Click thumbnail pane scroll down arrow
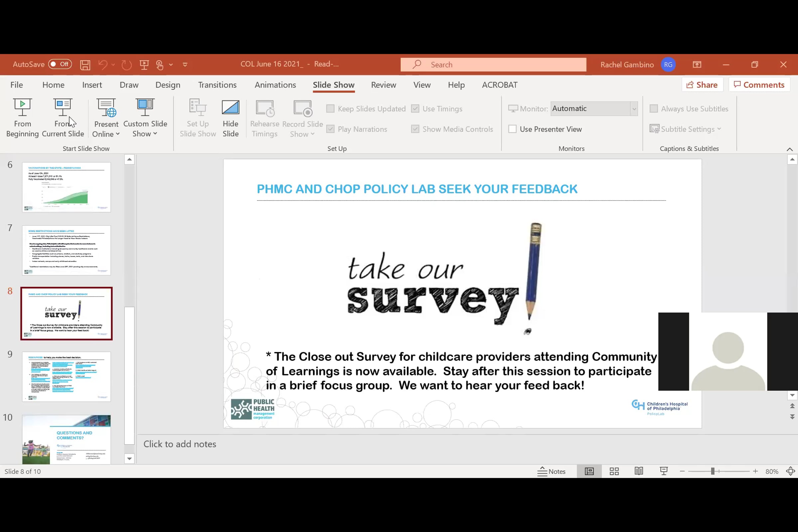 (x=129, y=459)
